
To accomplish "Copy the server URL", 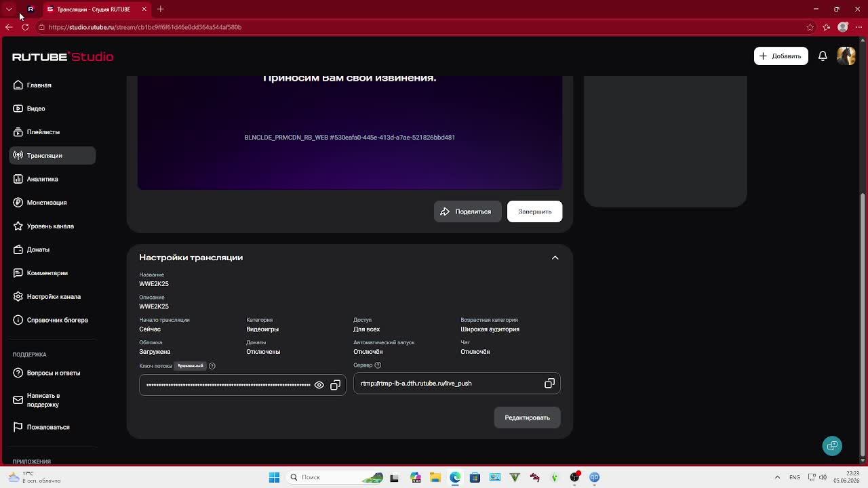I will pos(549,384).
